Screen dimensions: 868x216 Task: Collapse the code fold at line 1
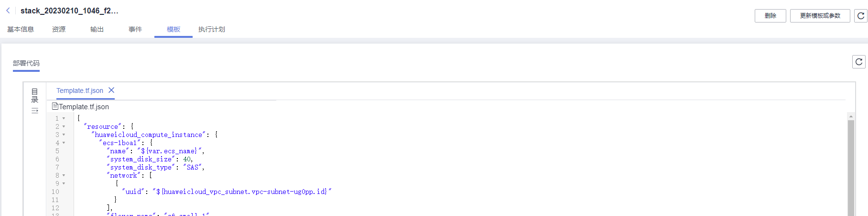point(64,118)
